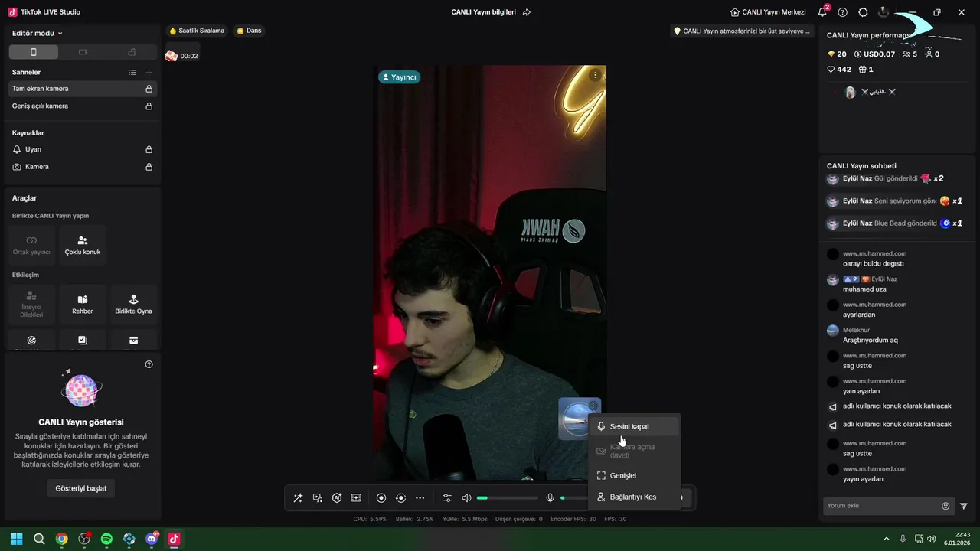
Task: Click the AI hexagon toolbar icon
Action: click(x=337, y=498)
